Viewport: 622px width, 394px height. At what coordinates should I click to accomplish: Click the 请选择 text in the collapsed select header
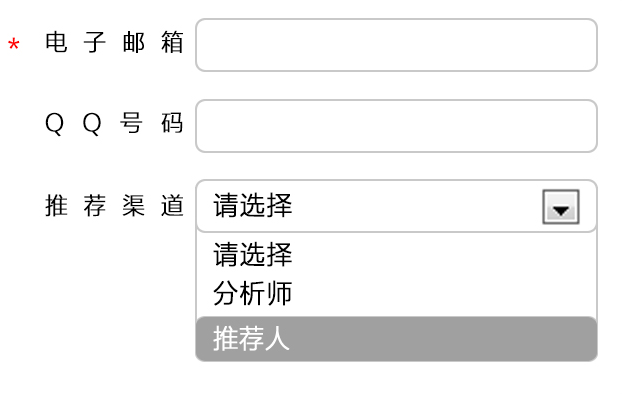[x=253, y=206]
